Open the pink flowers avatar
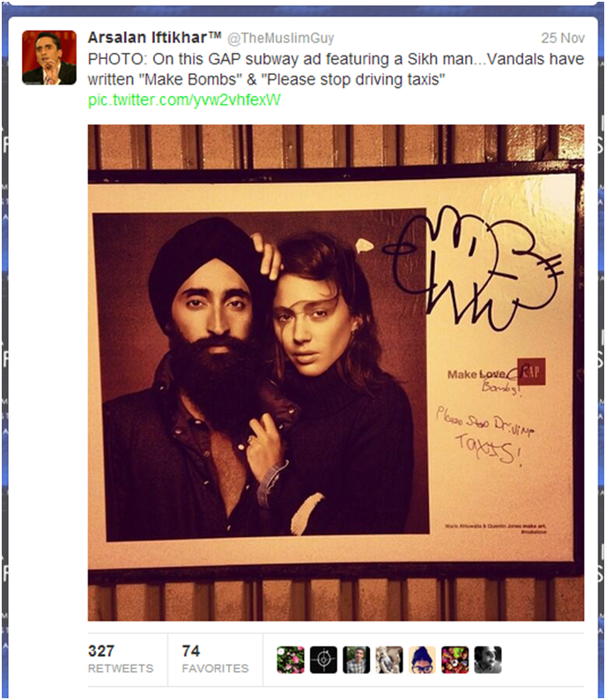Viewport: 606px width, 700px height. tap(291, 659)
